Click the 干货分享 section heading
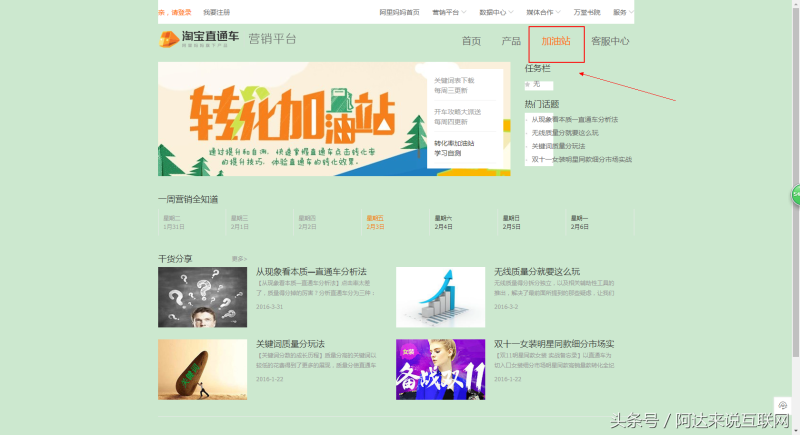The height and width of the screenshot is (435, 800). coord(175,259)
